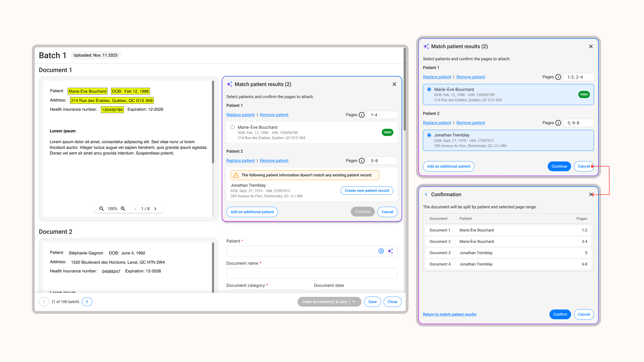644x362 pixels.
Task: Zoom out on the Document 1 viewer
Action: pyautogui.click(x=101, y=209)
